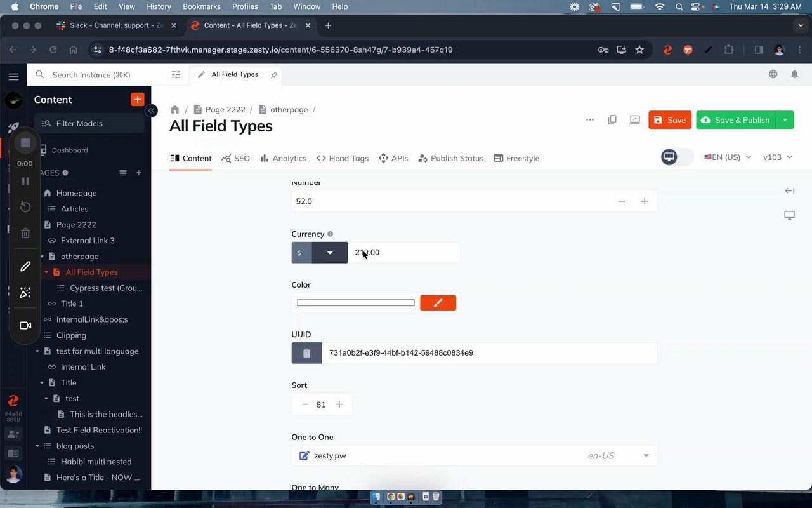Click the white color swatch bar
Screen dimensions: 812x508
click(x=356, y=303)
